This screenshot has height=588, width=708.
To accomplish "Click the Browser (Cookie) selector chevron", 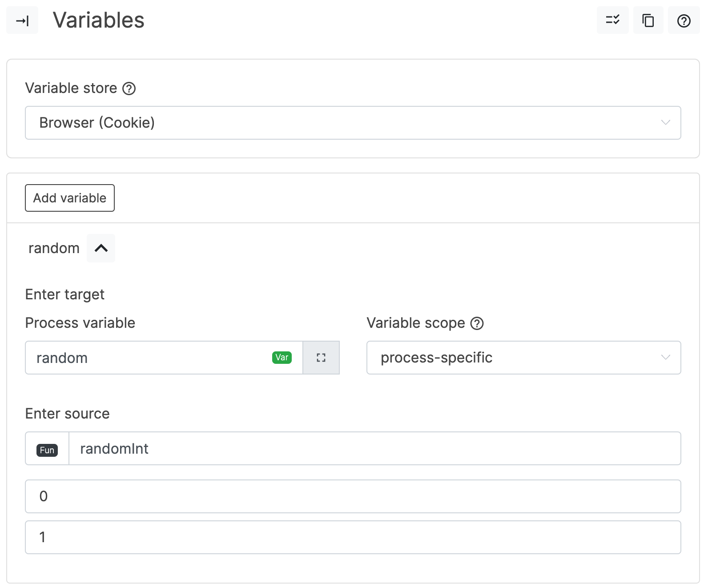I will tap(665, 123).
